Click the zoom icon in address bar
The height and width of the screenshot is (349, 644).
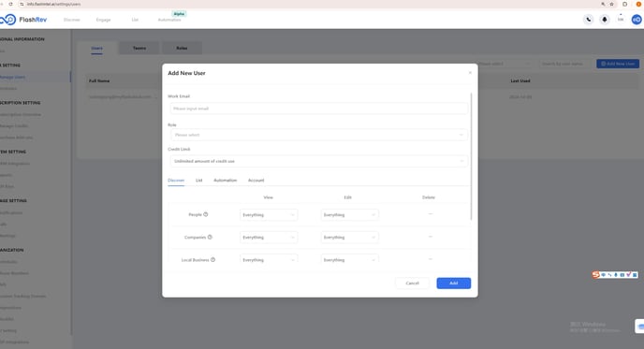pos(603,4)
